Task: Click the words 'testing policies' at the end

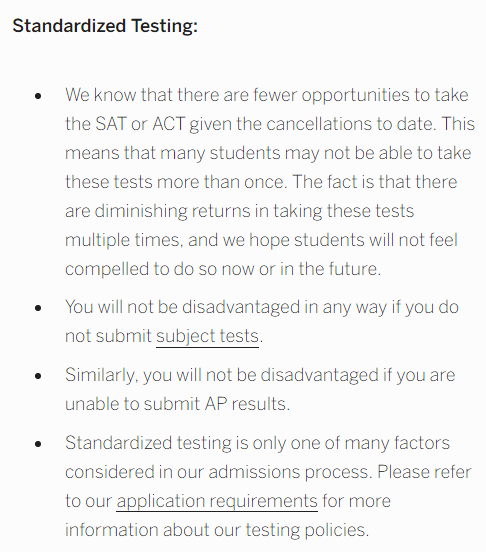Action: coord(307,530)
